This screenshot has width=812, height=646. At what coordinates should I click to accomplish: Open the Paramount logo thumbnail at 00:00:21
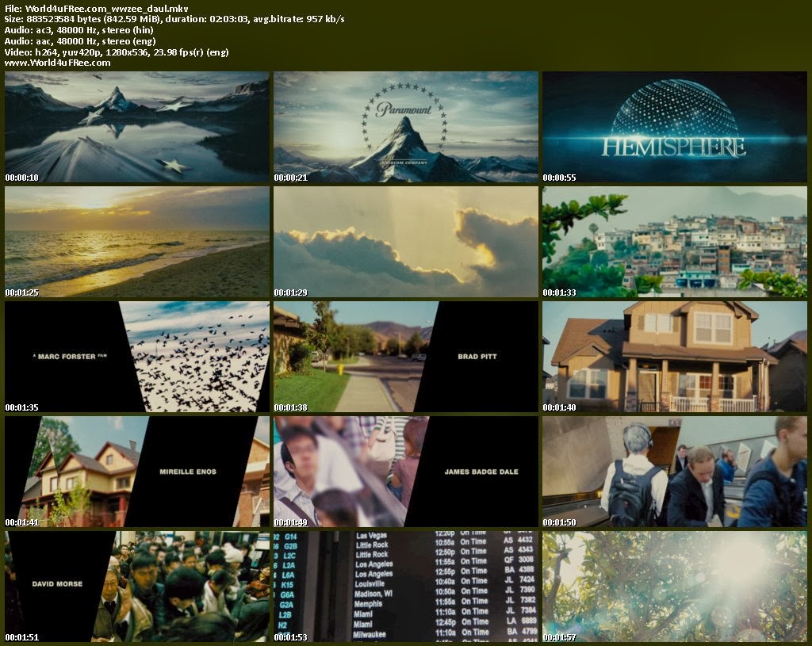406,127
